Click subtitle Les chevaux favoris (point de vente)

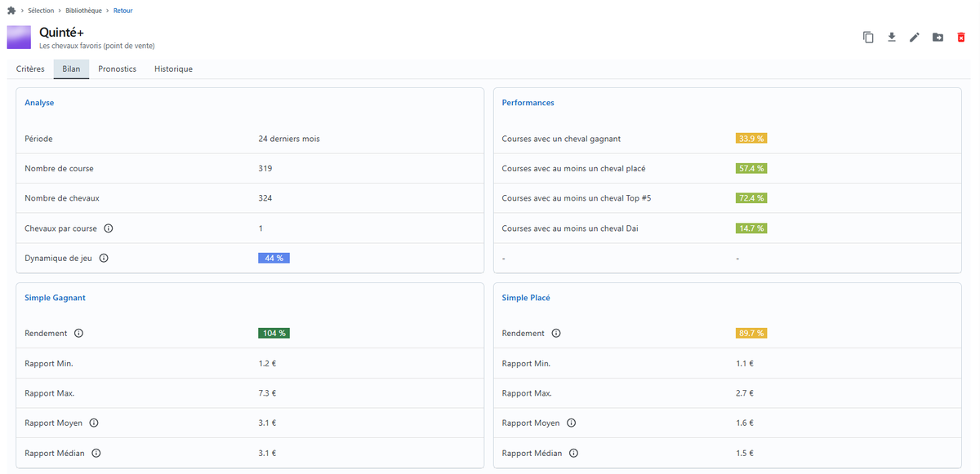(x=97, y=46)
